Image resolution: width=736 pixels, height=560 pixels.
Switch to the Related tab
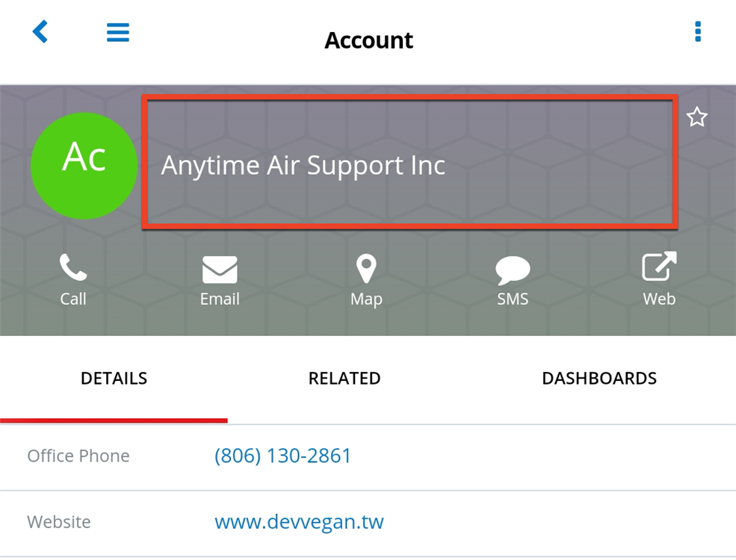pyautogui.click(x=344, y=379)
